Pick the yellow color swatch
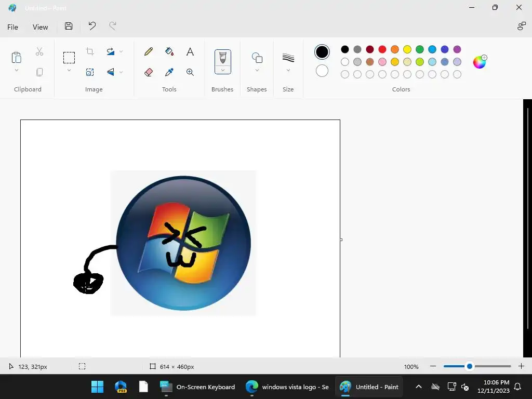 pos(407,49)
